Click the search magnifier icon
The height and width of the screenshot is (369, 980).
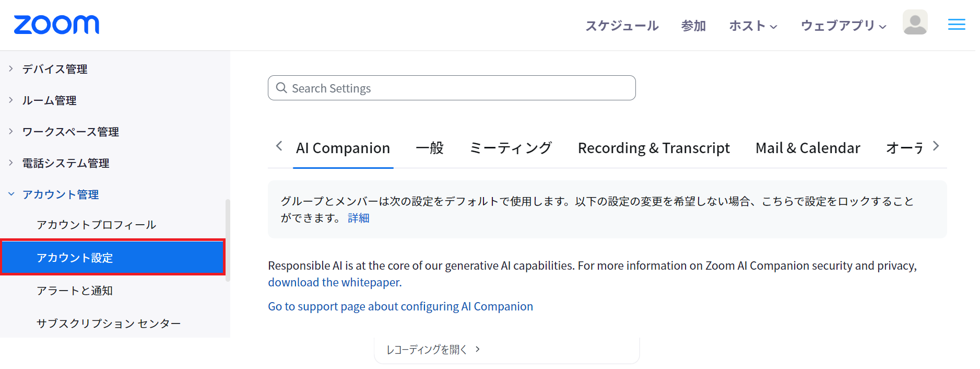pyautogui.click(x=282, y=88)
